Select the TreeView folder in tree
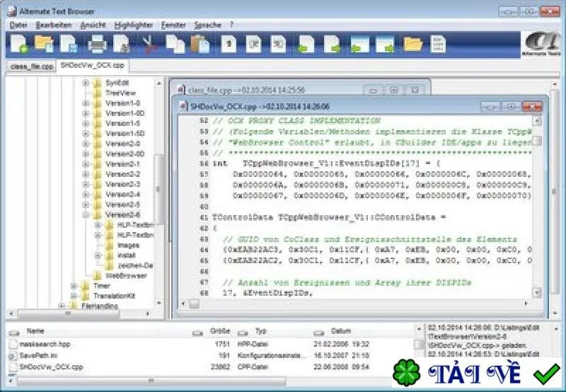This screenshot has height=392, width=566. click(120, 93)
